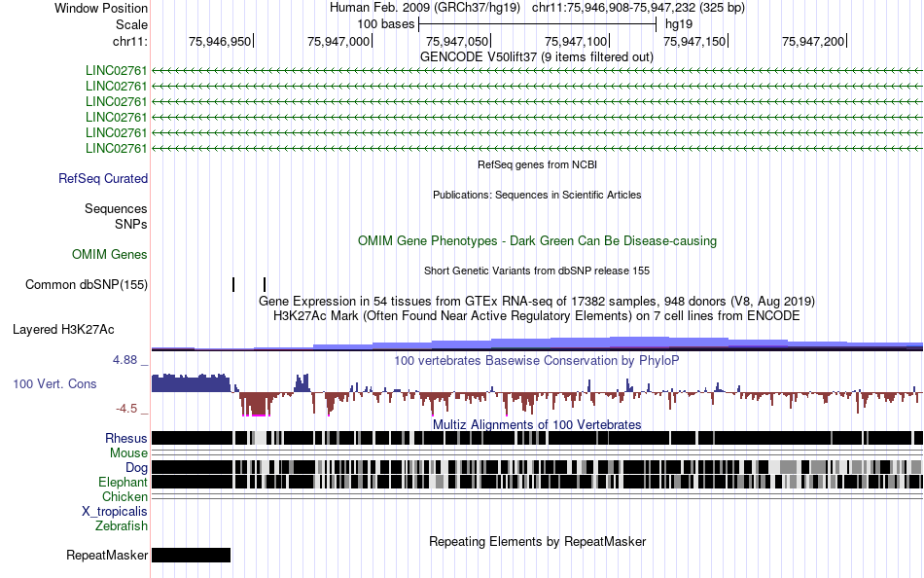Click the 4.88 PhyloP upper scale value

[124, 360]
